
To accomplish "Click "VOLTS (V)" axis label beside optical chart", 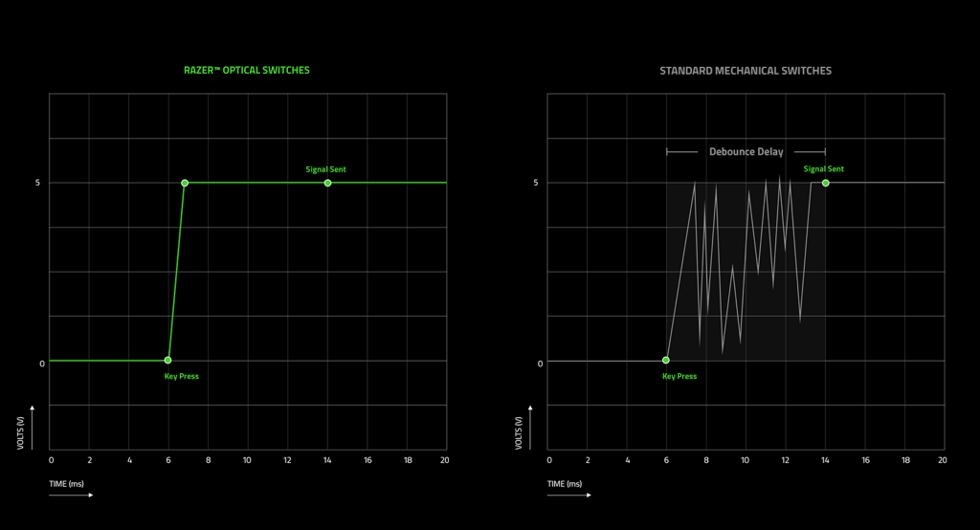I will 20,432.
